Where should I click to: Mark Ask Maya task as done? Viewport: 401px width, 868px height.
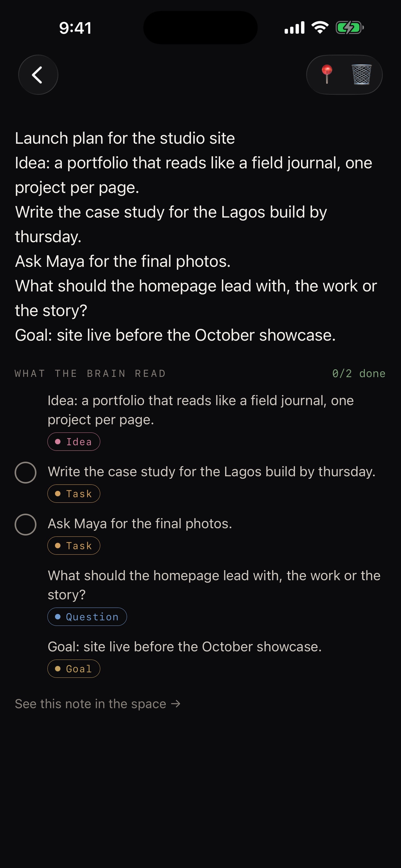click(26, 524)
